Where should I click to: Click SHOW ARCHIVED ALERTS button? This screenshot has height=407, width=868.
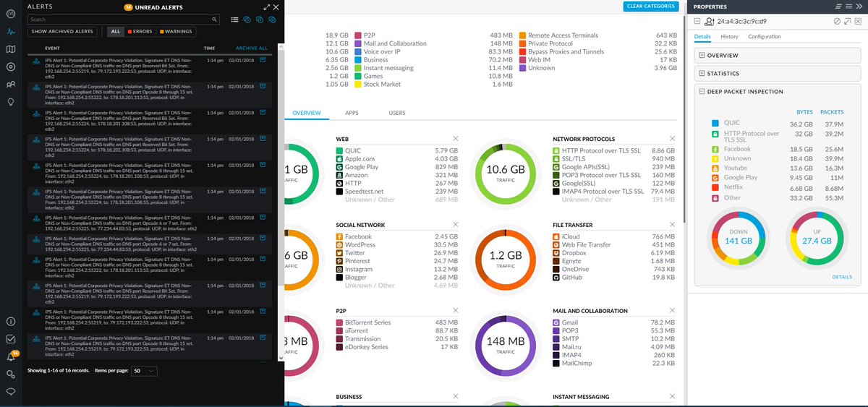click(62, 32)
